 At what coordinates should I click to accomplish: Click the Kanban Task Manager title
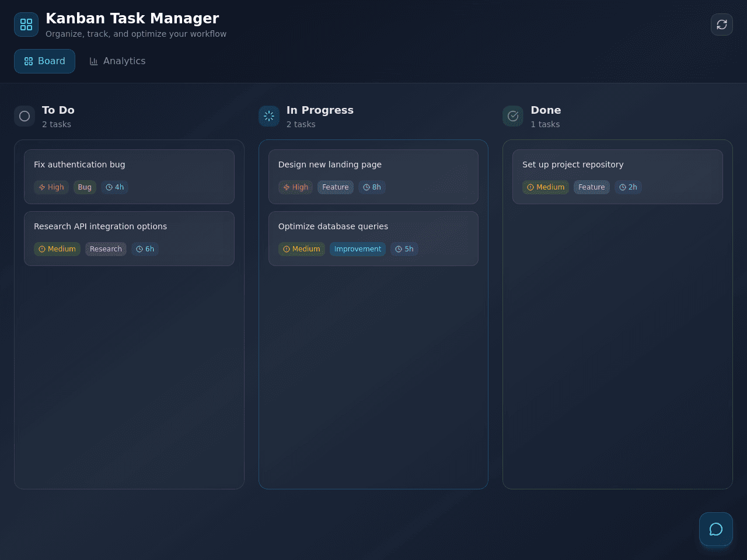[132, 19]
